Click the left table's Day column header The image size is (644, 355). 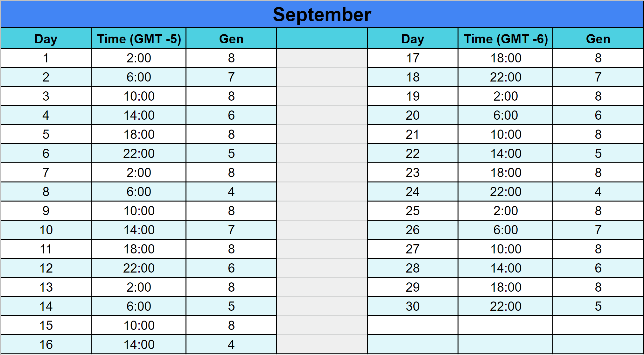46,39
